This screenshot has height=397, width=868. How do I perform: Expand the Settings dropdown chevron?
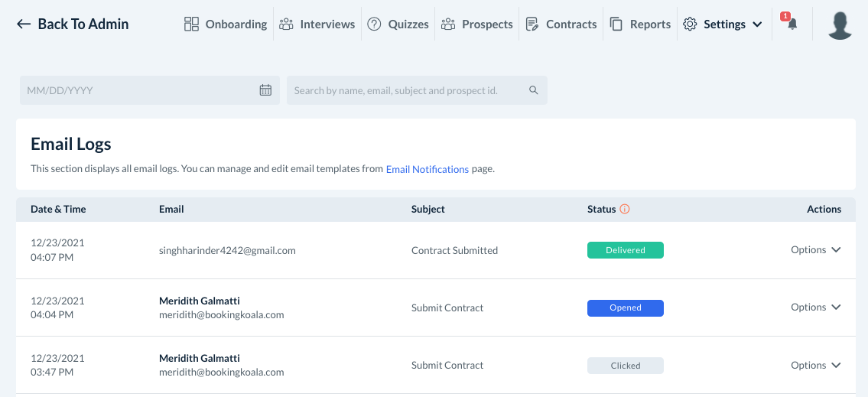(757, 24)
